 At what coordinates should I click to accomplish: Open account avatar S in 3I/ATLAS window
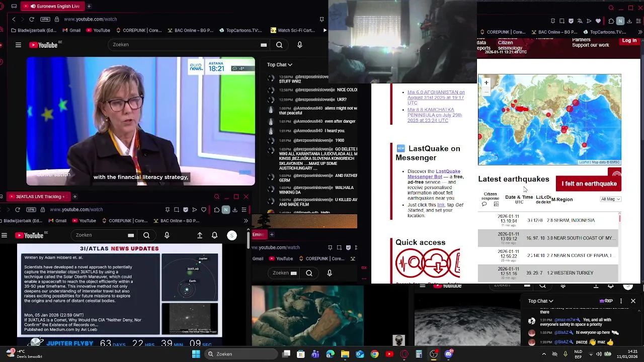pos(232,235)
